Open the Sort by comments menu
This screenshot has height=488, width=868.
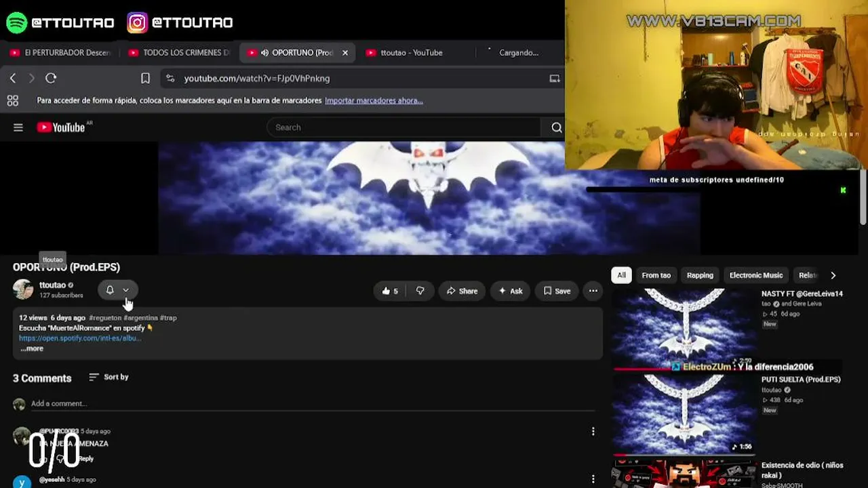point(108,377)
